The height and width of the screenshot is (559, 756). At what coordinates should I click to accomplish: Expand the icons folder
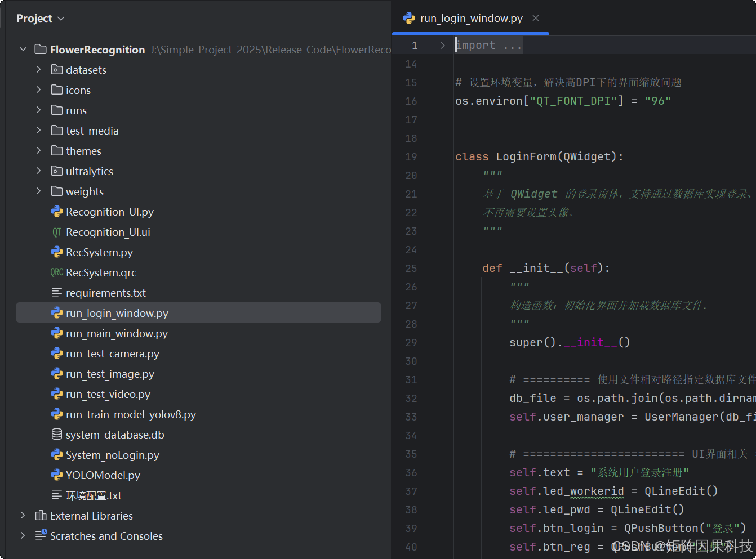tap(38, 90)
